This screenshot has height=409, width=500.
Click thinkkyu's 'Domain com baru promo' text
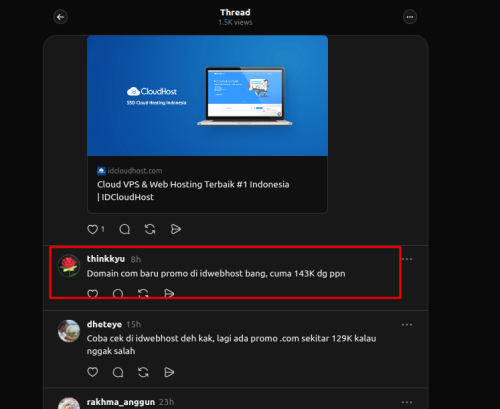[216, 274]
